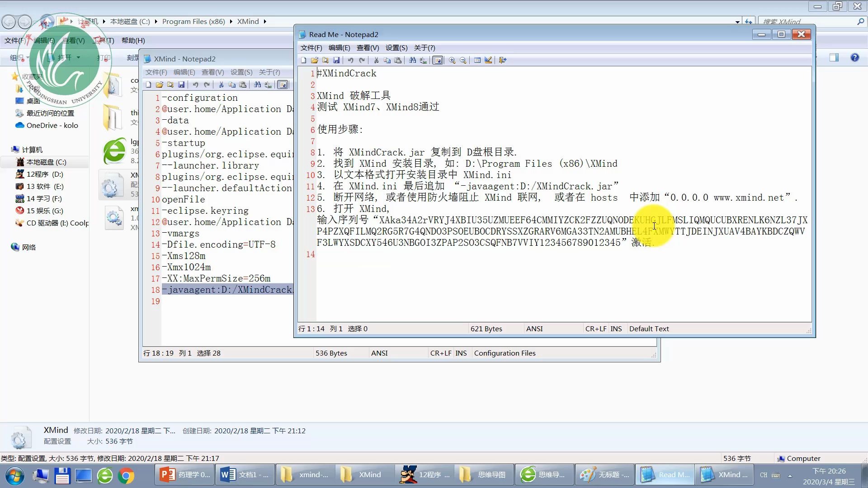Click Save floppy icon in XMind Notepad2 toolbar
868x488 pixels.
pos(181,84)
